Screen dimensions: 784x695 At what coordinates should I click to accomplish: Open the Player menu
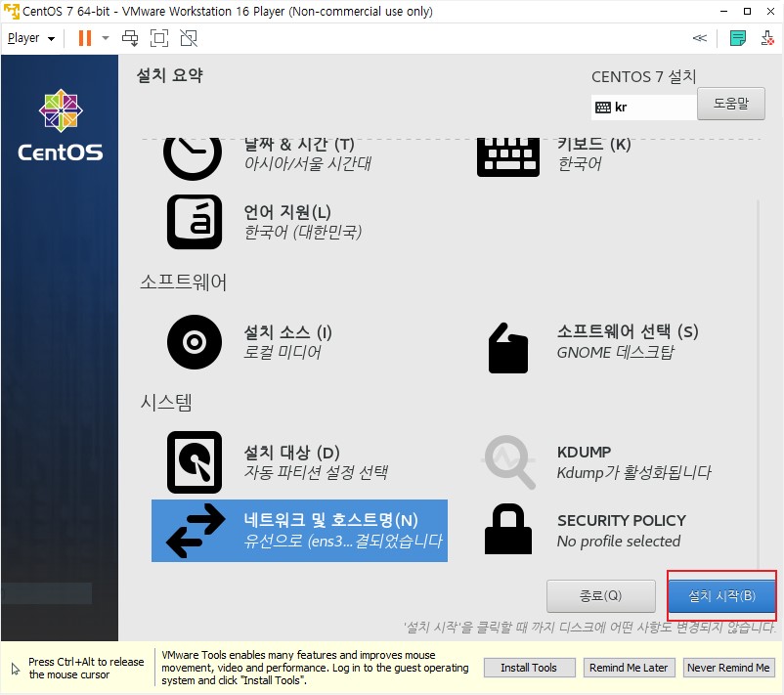coord(31,38)
